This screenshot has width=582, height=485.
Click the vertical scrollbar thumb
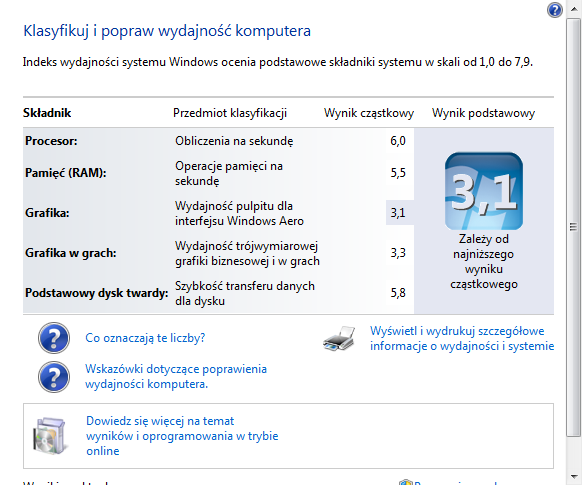573,227
